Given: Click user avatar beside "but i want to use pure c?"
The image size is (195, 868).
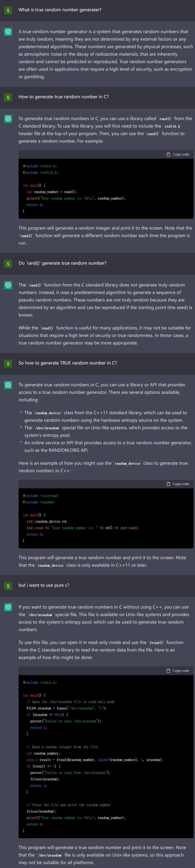Looking at the screenshot, I should 8,586.
